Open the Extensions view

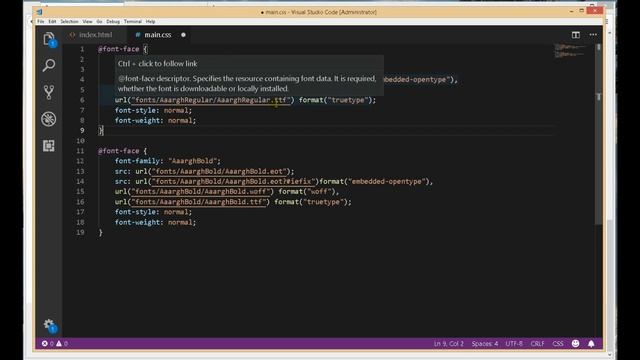(49, 146)
